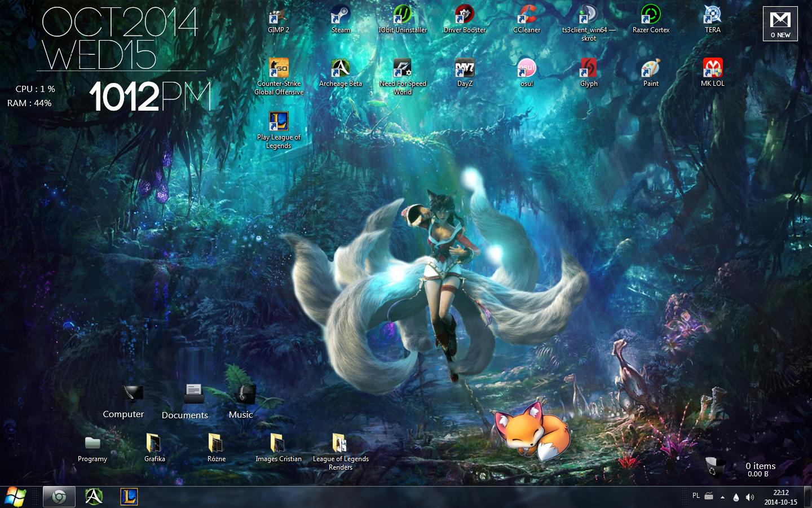The image size is (812, 508).
Task: Click the Show Desktop button strip
Action: (x=807, y=497)
